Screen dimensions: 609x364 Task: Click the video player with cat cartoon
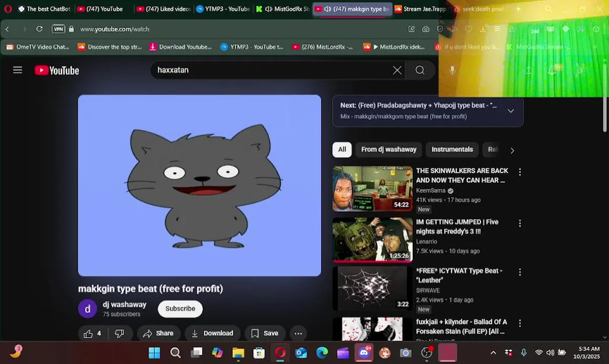[x=199, y=186]
